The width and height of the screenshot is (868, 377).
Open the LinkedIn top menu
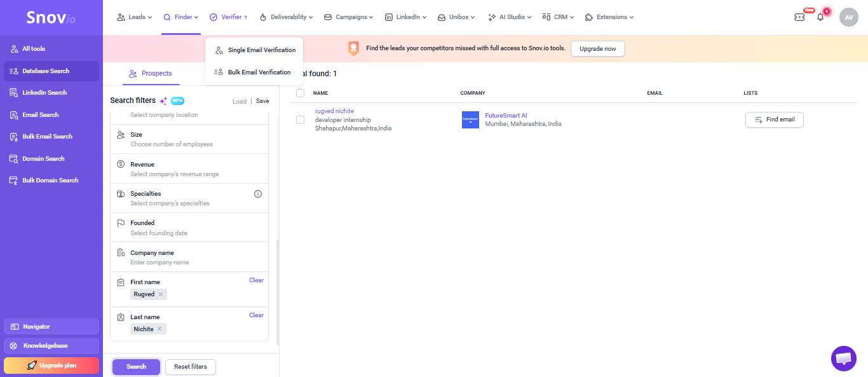tap(405, 17)
